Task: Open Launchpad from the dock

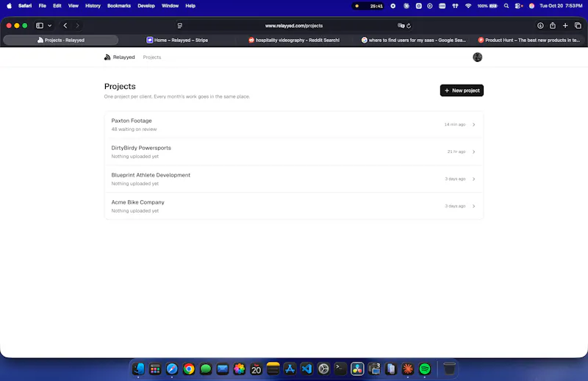Action: 155,369
